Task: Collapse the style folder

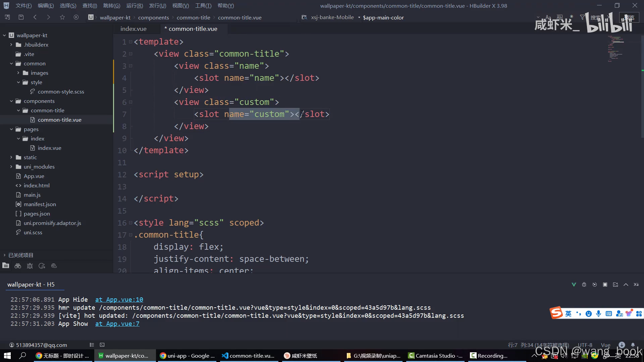Action: tap(18, 82)
